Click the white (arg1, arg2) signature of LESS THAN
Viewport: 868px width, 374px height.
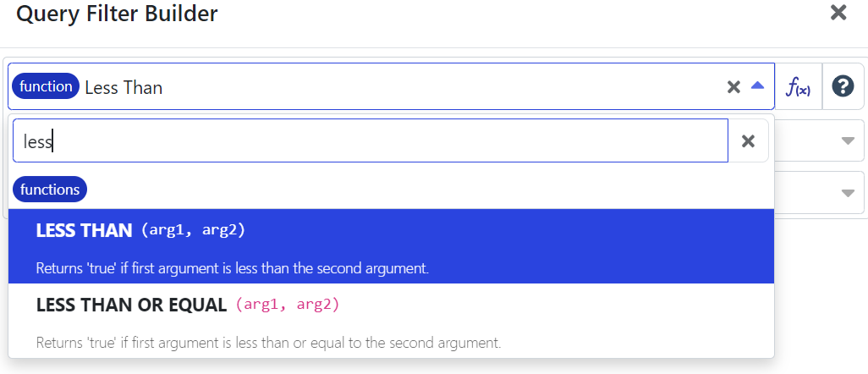pyautogui.click(x=193, y=230)
